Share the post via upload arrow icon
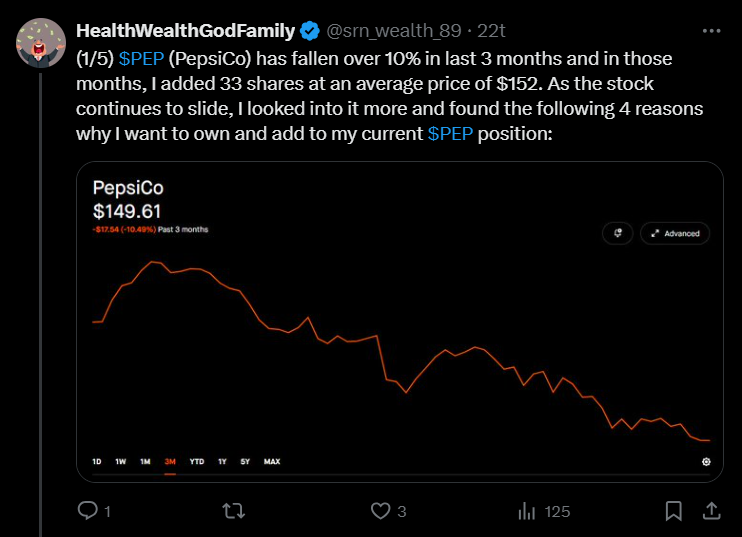742x537 pixels. click(x=712, y=511)
